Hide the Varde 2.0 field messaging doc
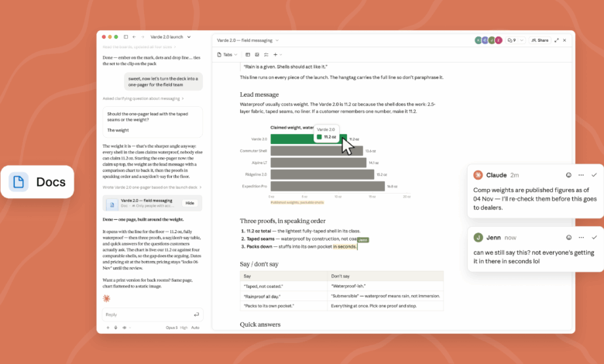The width and height of the screenshot is (604, 364). 190,203
